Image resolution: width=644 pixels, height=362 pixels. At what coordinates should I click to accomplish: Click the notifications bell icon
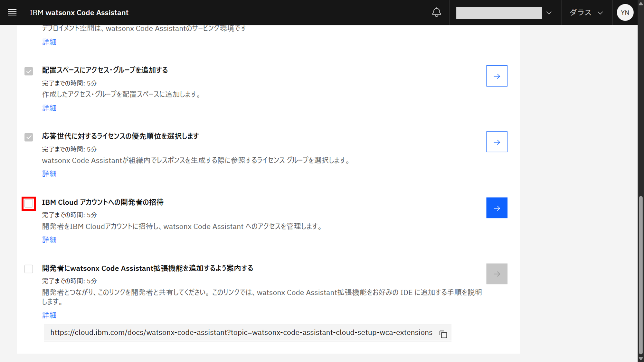pyautogui.click(x=436, y=13)
